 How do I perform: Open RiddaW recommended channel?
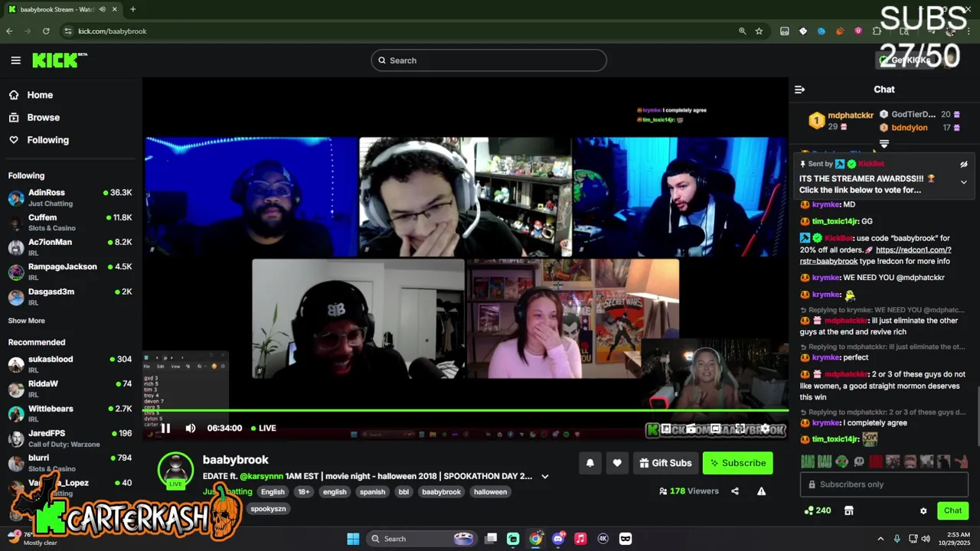(70, 389)
